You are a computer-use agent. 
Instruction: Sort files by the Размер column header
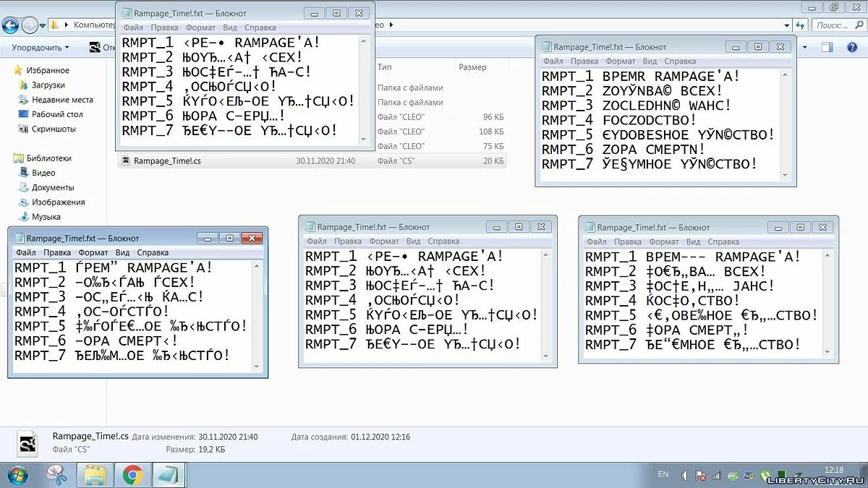point(472,67)
